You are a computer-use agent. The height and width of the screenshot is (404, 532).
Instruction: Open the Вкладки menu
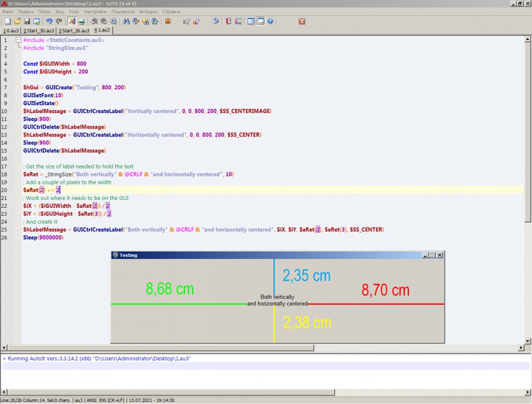[x=148, y=12]
